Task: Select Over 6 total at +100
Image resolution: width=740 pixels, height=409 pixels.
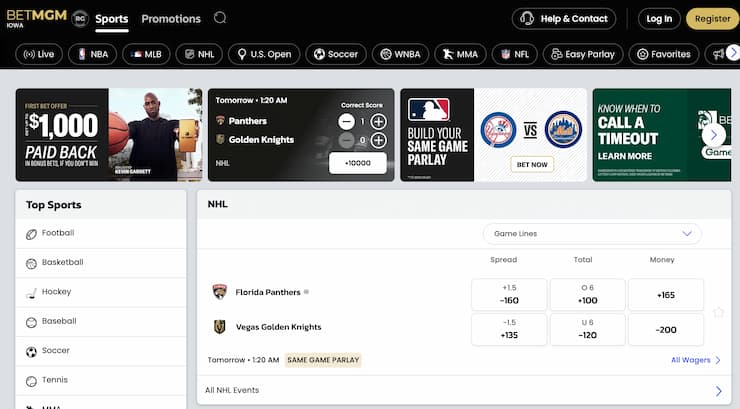Action: (588, 294)
